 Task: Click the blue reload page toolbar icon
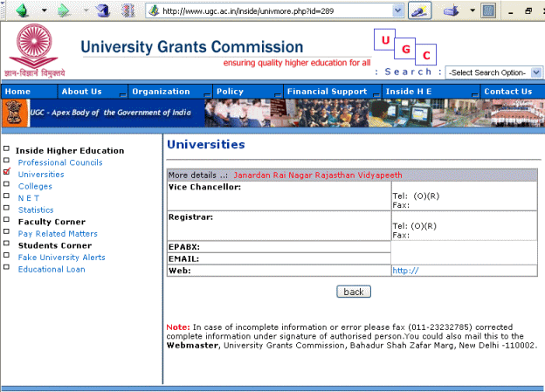click(103, 10)
